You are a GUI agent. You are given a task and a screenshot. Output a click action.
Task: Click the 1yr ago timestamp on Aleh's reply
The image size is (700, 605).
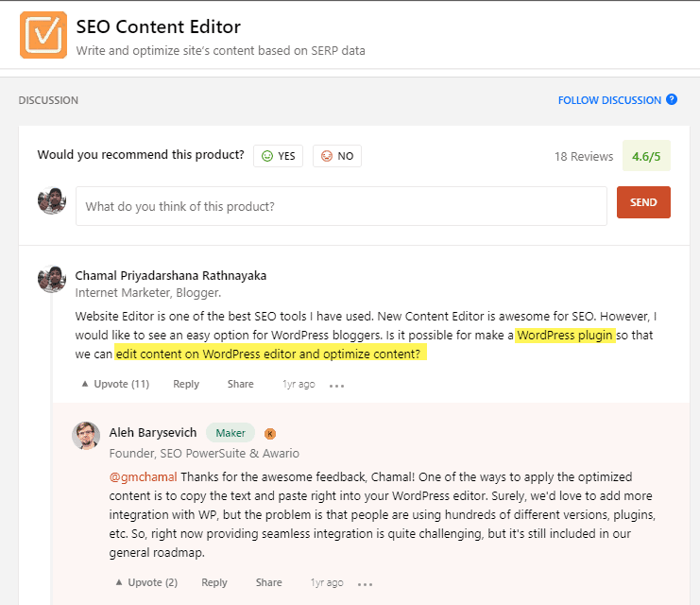pos(327,582)
